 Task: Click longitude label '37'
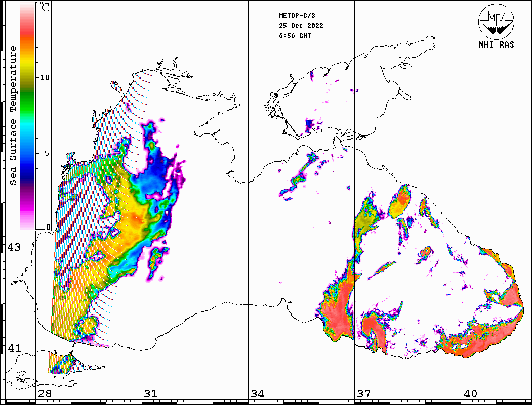pyautogui.click(x=364, y=394)
